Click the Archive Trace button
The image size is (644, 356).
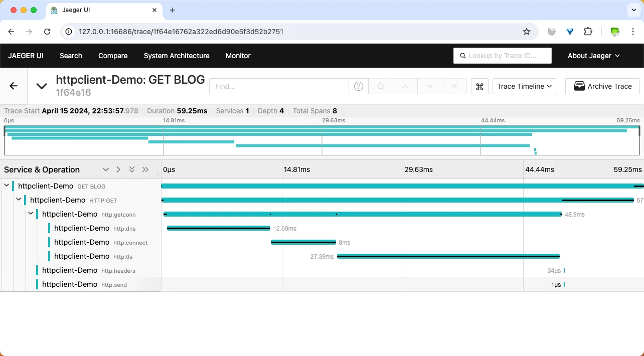602,86
